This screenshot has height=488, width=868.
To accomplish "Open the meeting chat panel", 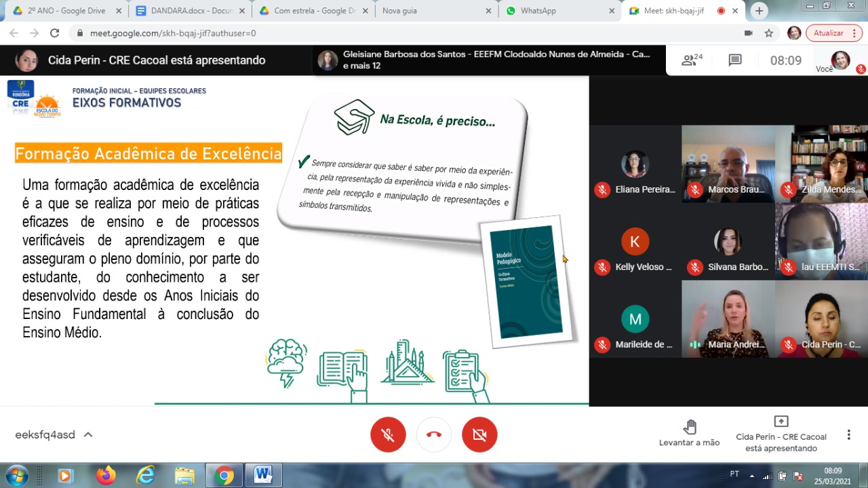I will (x=735, y=60).
